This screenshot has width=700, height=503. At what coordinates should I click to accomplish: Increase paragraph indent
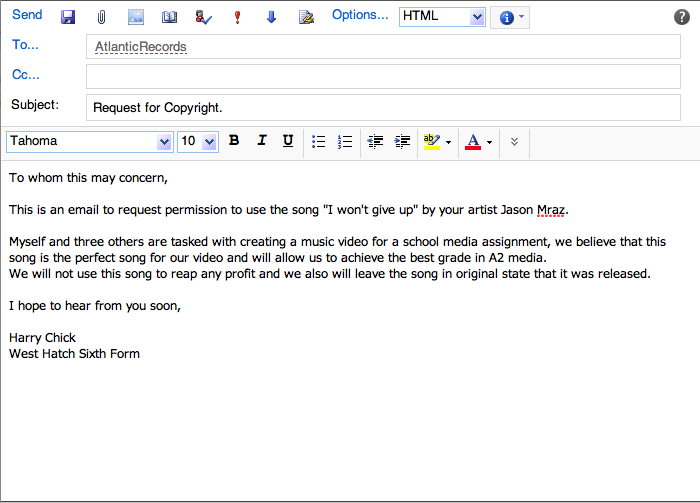402,141
